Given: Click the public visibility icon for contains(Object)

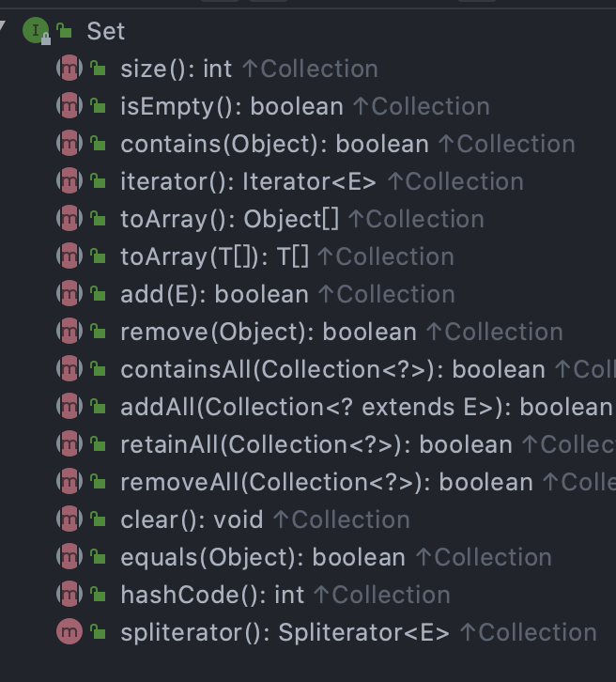Looking at the screenshot, I should pyautogui.click(x=98, y=144).
